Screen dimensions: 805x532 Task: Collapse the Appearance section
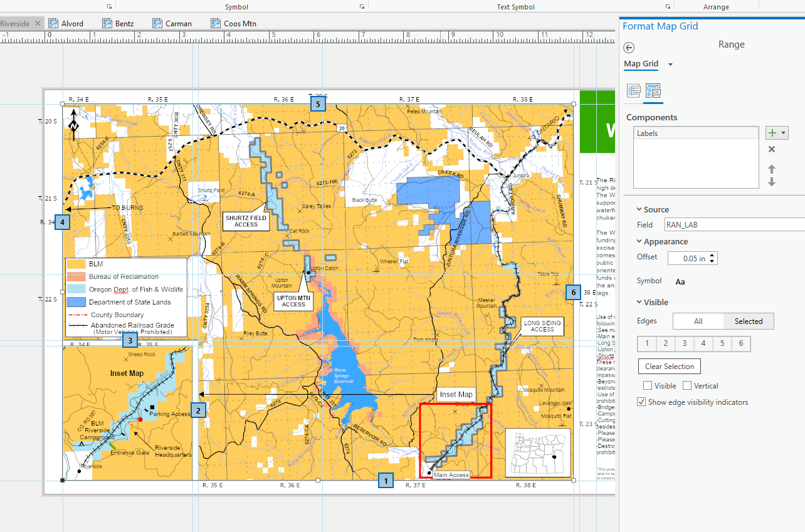(x=639, y=241)
